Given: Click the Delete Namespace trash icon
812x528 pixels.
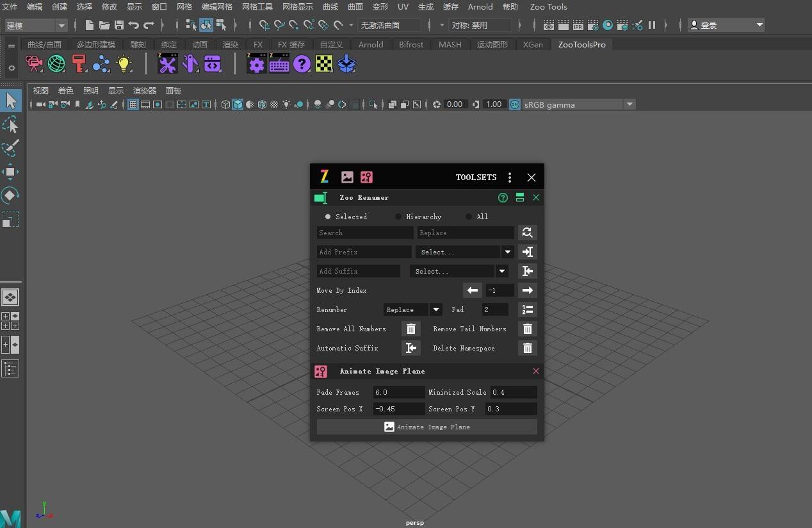Looking at the screenshot, I should pyautogui.click(x=527, y=348).
